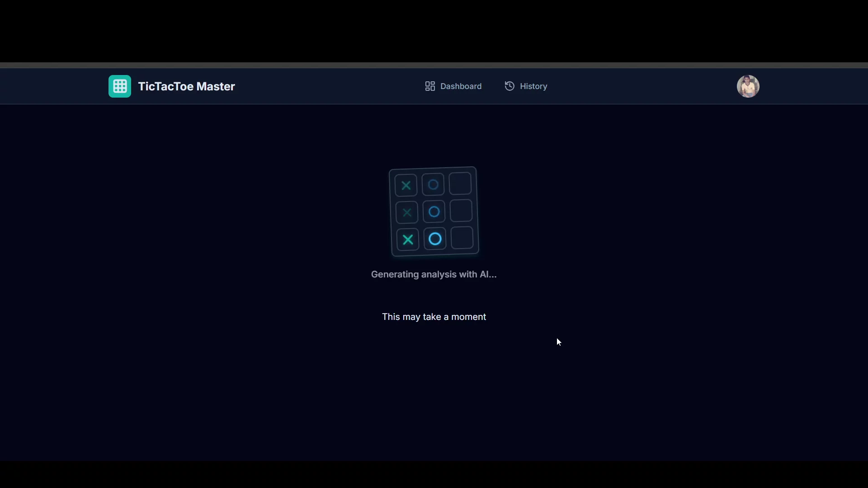Click the gray loading bar at top
The image size is (868, 488).
point(434,66)
